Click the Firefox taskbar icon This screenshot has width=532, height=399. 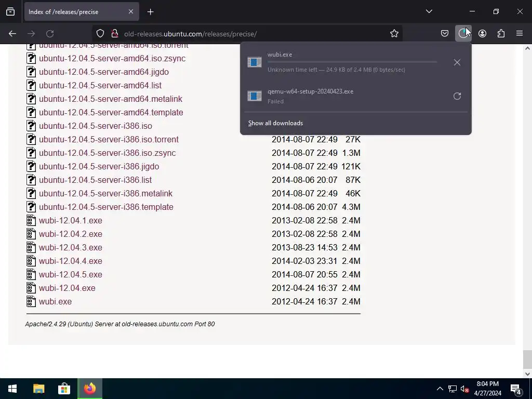(x=90, y=389)
